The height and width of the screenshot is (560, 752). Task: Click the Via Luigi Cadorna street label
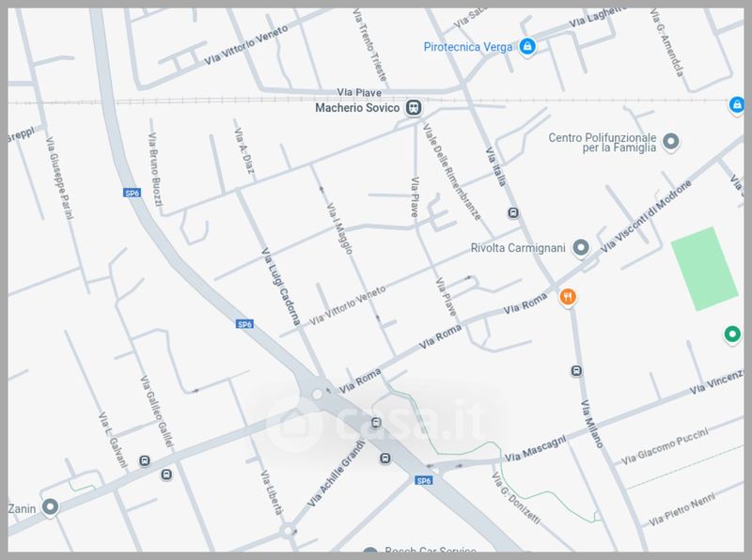(x=281, y=287)
